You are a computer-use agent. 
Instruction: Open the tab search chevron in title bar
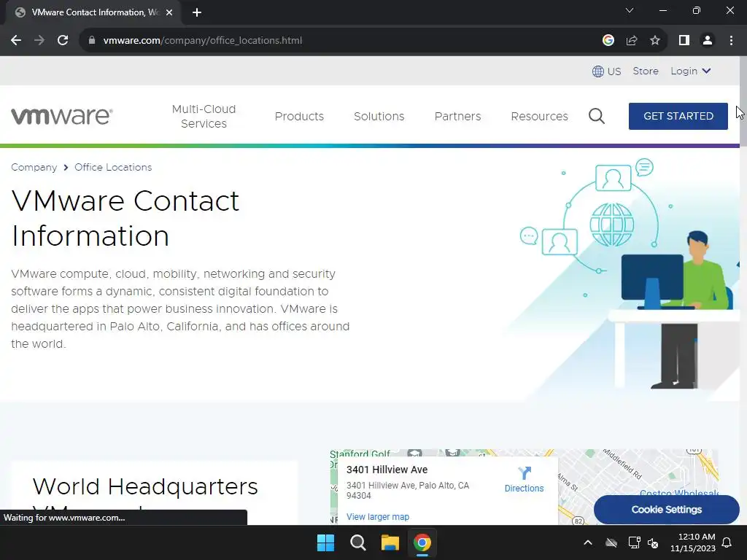(630, 10)
